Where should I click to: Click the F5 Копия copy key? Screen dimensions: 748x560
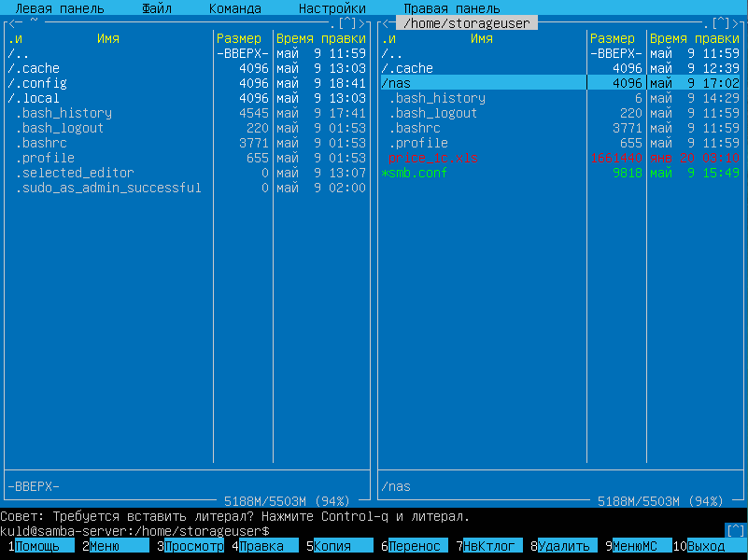[332, 546]
